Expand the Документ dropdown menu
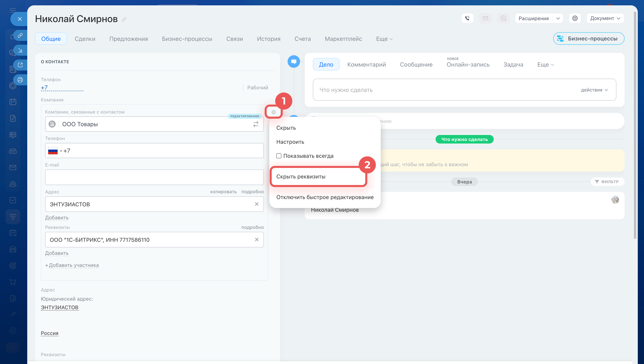Viewport: 644px width, 364px height. pos(605,18)
